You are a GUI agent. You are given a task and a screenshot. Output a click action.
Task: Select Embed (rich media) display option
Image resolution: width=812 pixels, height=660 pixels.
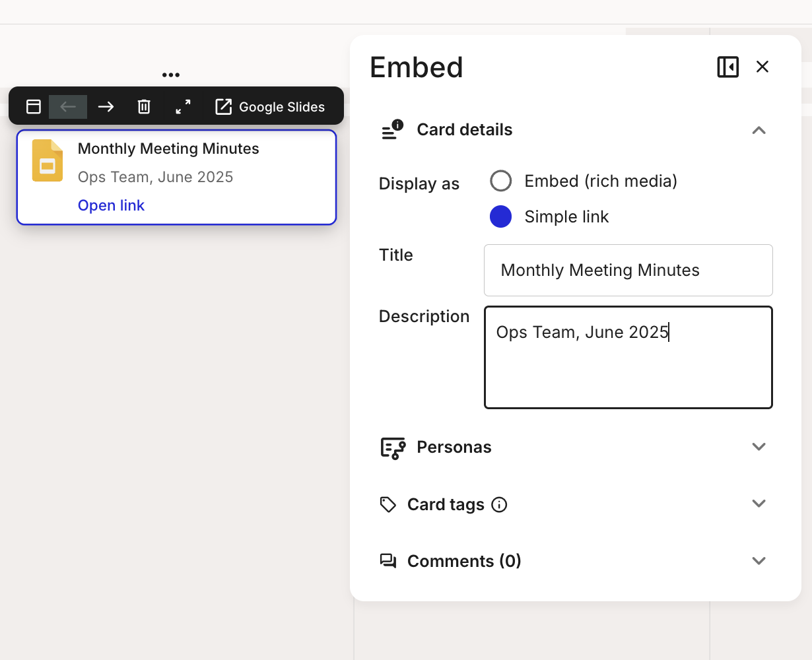(x=501, y=181)
